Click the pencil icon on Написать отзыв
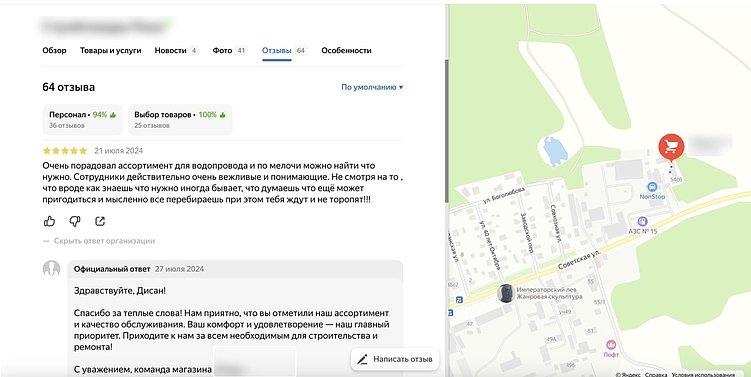This screenshot has height=377, width=751. (x=363, y=359)
